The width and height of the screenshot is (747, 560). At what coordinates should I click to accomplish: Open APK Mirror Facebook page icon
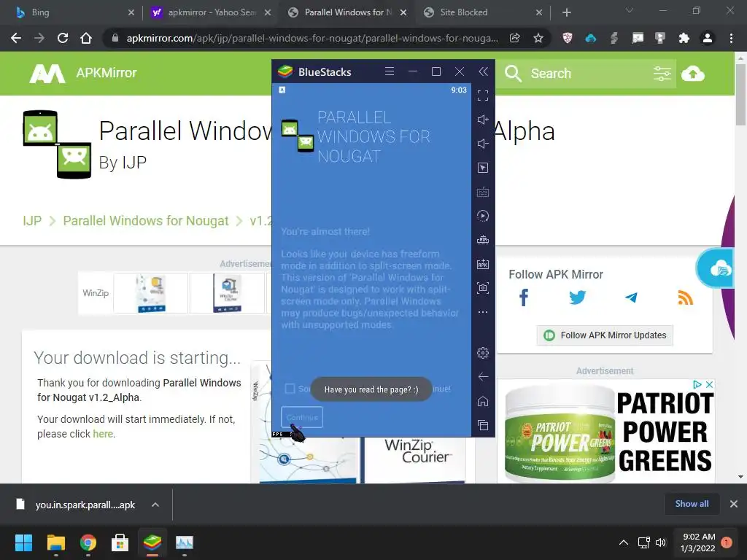pos(524,297)
